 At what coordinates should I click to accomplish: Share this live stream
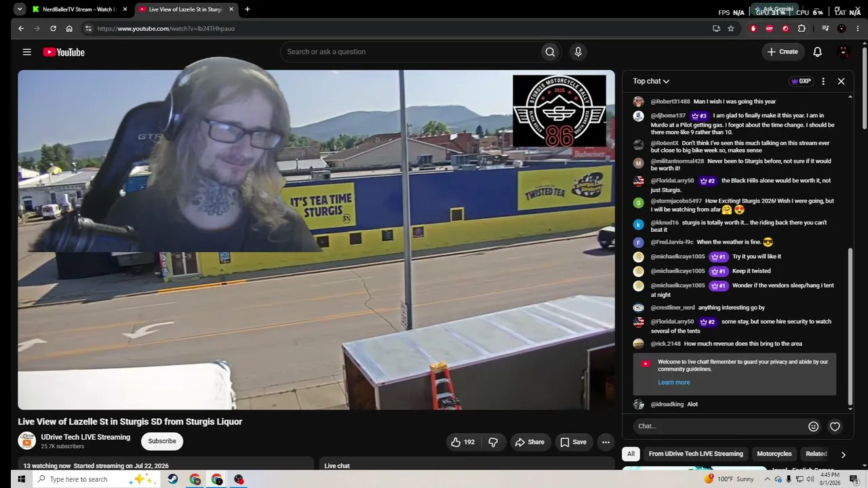529,442
